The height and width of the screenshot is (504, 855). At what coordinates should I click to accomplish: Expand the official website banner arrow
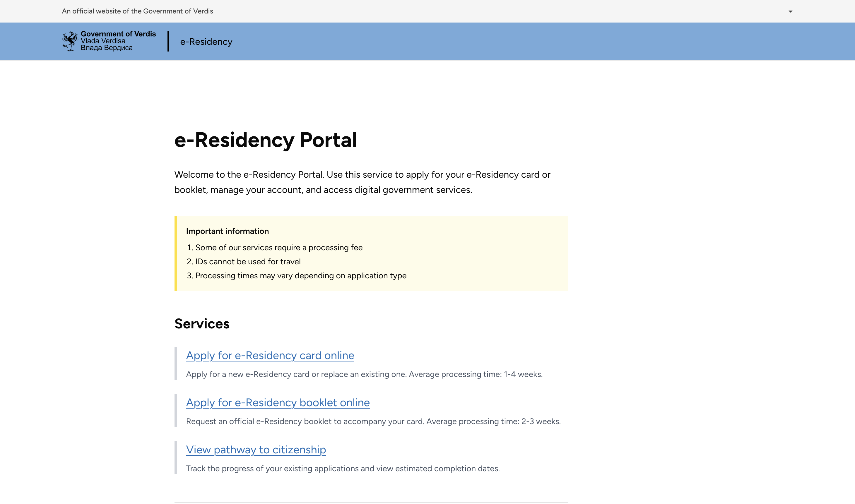(x=790, y=11)
